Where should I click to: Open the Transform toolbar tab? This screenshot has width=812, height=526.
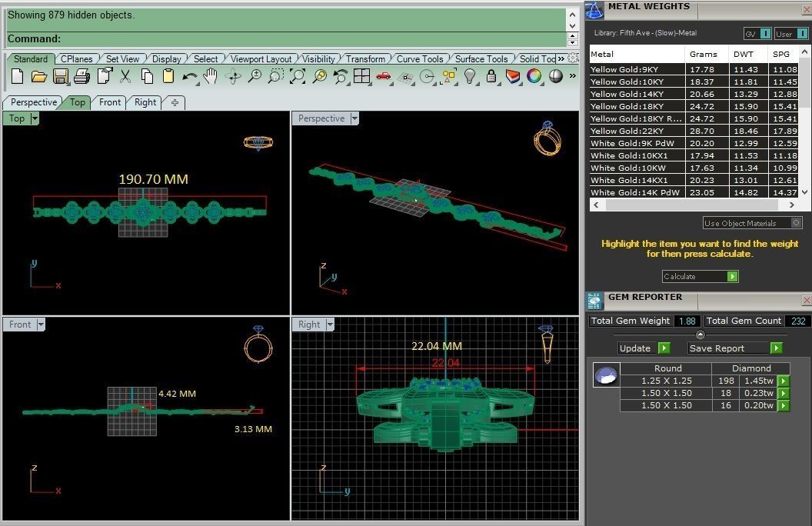pos(365,59)
